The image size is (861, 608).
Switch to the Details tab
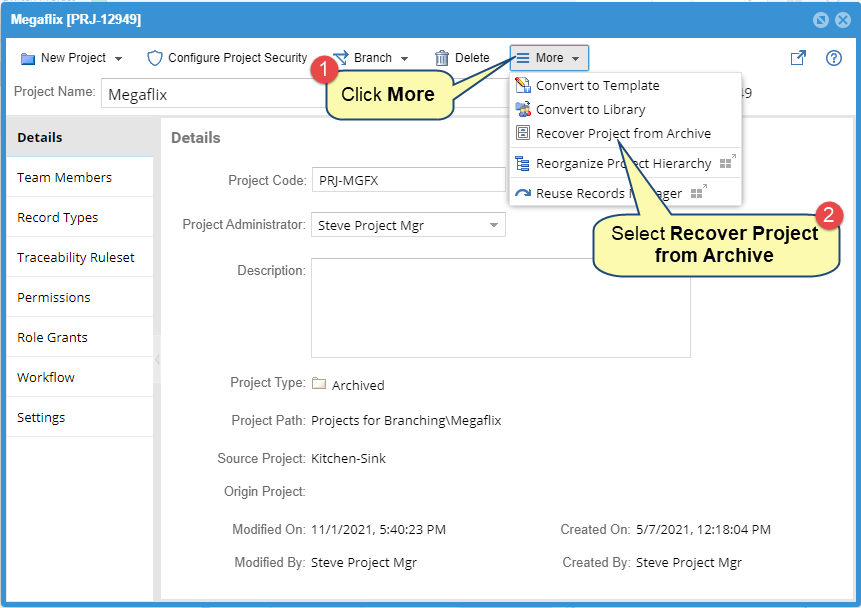tap(80, 137)
